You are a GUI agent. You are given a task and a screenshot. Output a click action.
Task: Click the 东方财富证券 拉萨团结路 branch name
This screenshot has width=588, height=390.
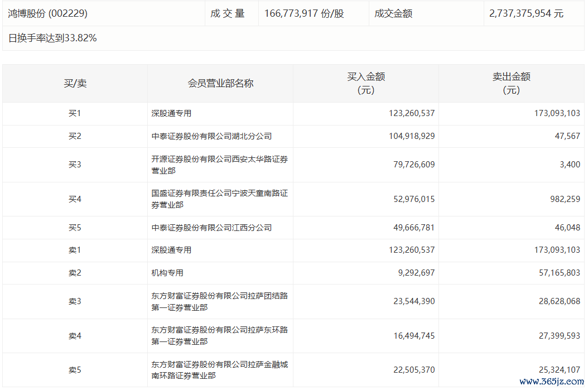219,301
